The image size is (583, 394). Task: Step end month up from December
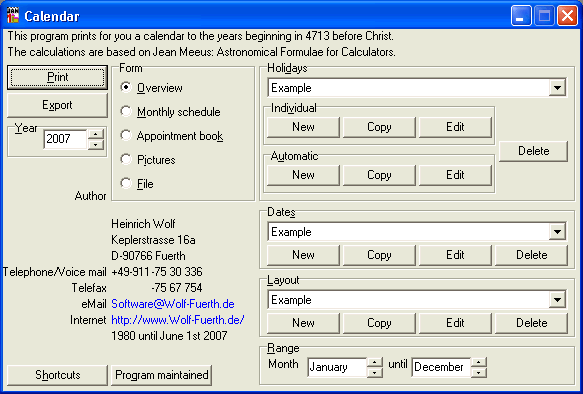(479, 362)
